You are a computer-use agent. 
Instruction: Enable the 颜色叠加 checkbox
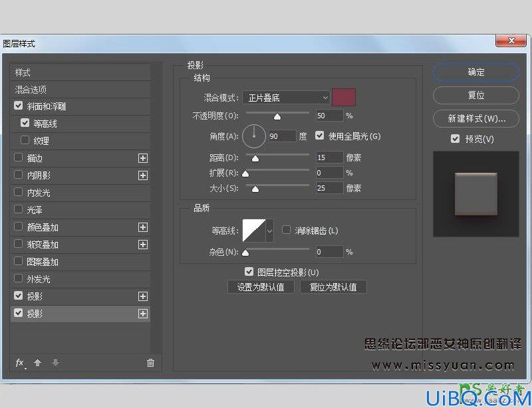[19, 227]
